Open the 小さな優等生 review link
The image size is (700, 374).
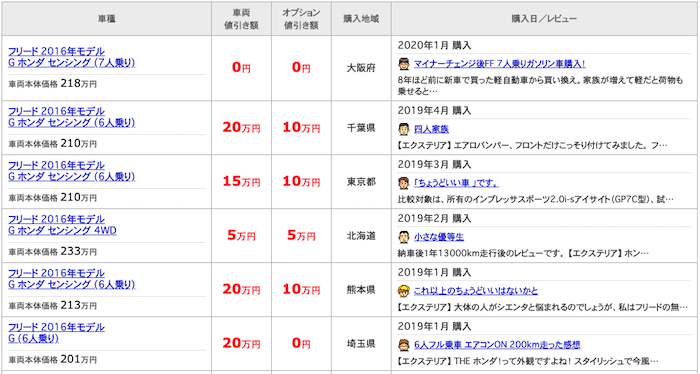438,237
